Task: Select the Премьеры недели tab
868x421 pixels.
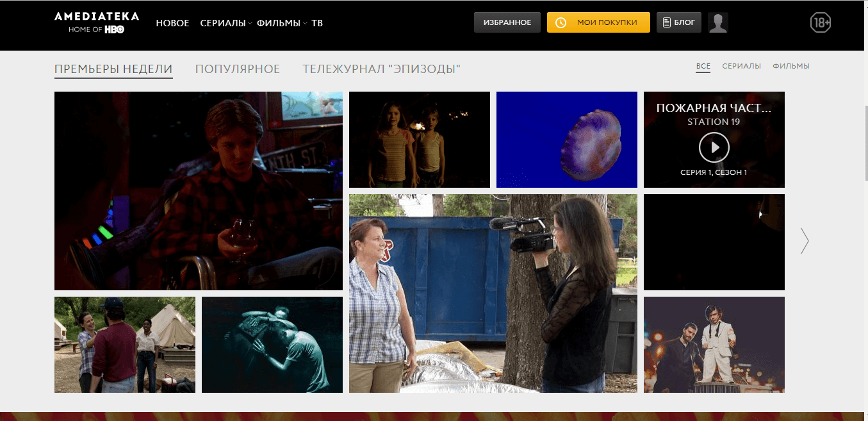Action: coord(113,69)
